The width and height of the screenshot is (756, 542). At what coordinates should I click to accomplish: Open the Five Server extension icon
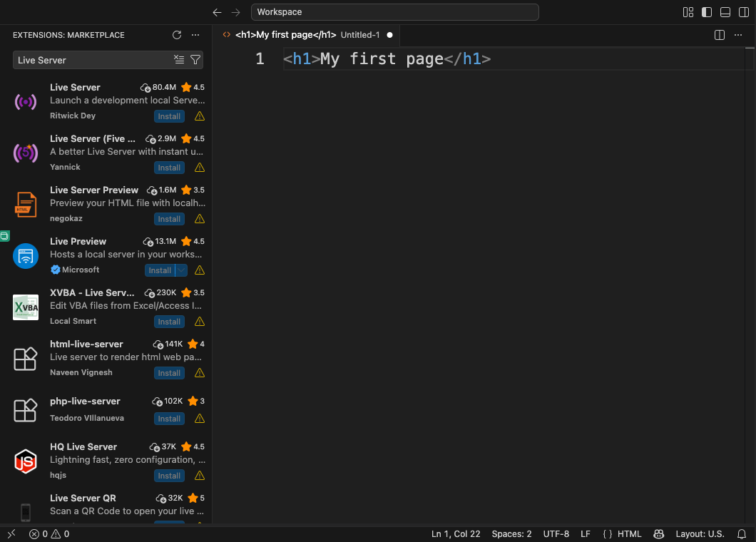26,153
